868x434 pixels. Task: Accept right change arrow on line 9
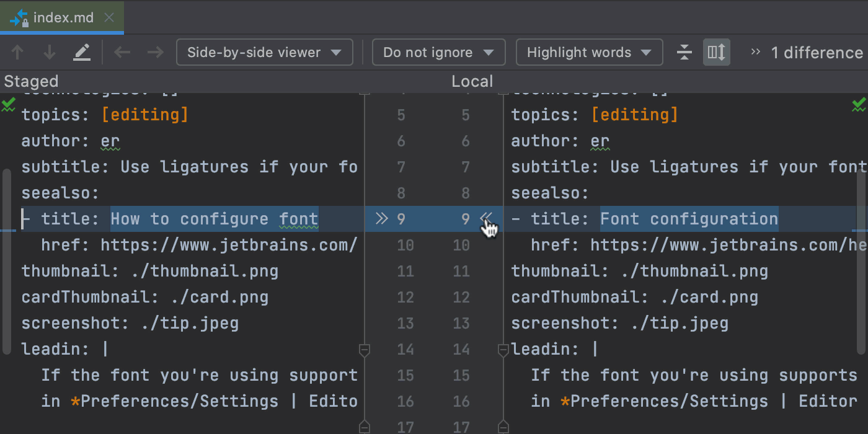[x=487, y=218]
